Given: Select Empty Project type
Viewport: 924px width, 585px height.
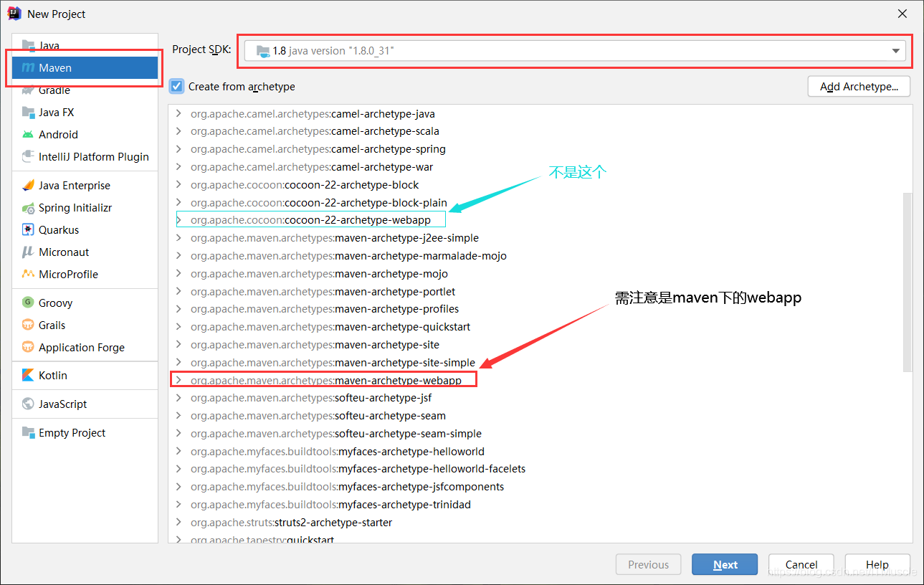Looking at the screenshot, I should pos(85,433).
